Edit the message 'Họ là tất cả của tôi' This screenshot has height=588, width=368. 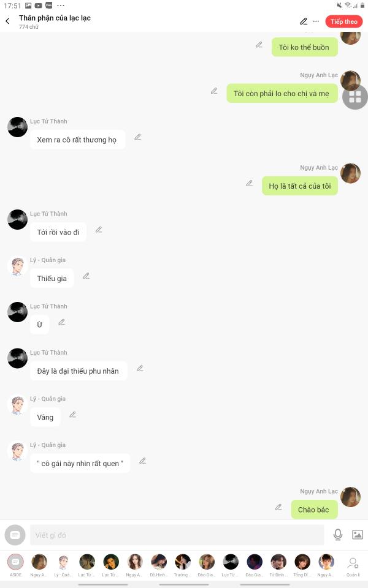(250, 183)
